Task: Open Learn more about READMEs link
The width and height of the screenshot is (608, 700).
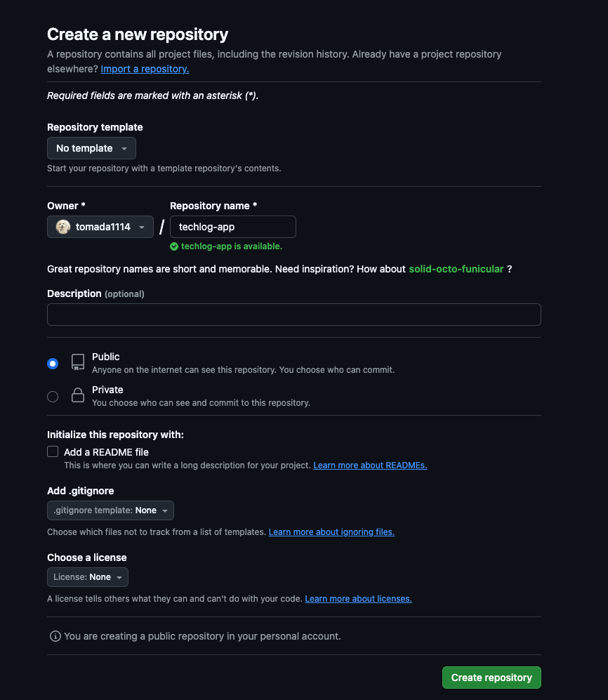Action: 370,465
